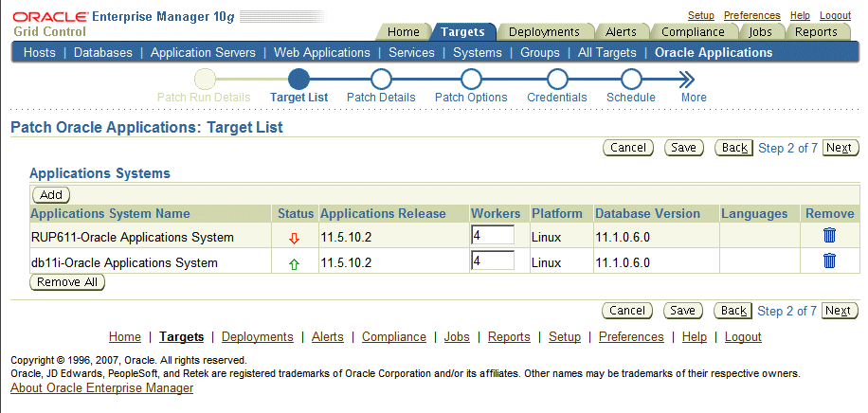
Task: Open Application Servers subtab
Action: [203, 53]
